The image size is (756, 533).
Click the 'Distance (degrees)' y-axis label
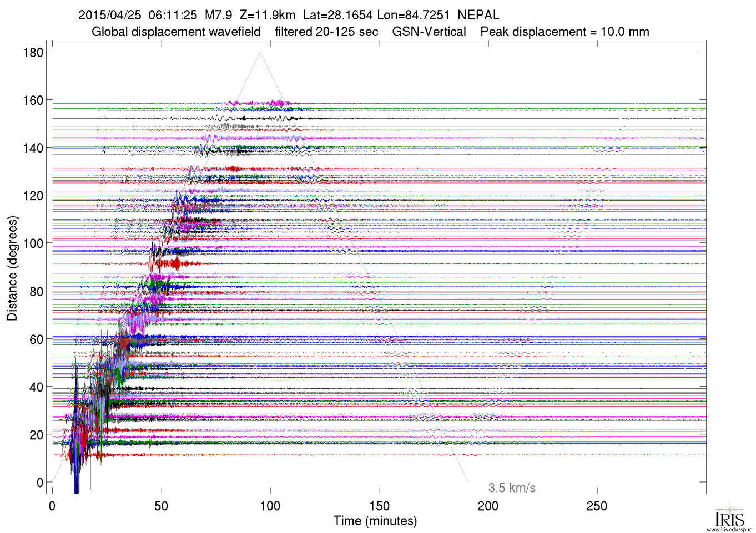pos(12,268)
